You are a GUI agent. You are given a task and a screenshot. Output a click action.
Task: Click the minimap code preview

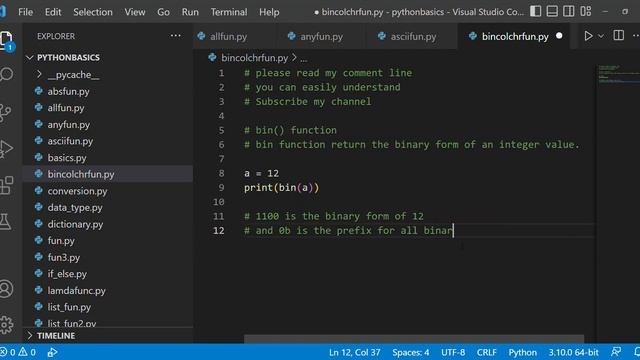point(618,74)
